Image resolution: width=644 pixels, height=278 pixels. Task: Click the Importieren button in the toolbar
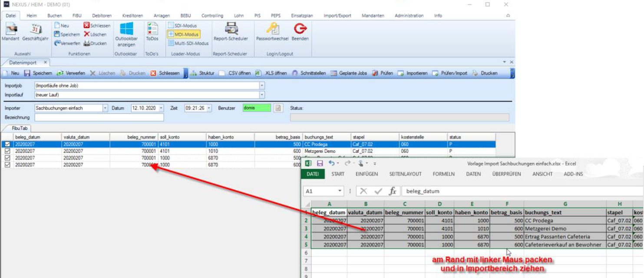(x=413, y=73)
